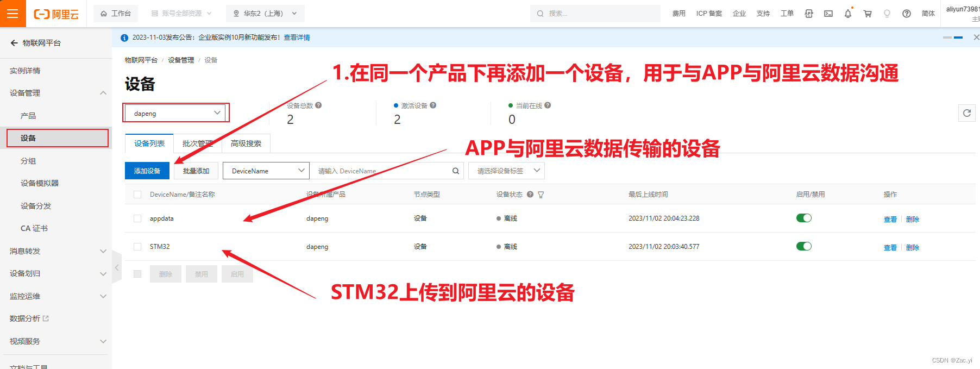Refresh the device list
The height and width of the screenshot is (369, 980).
click(967, 113)
